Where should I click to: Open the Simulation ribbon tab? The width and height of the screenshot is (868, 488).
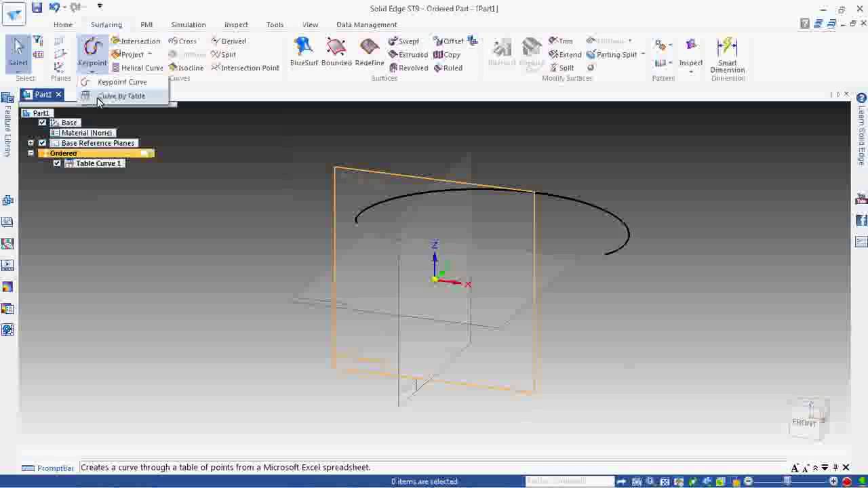click(189, 24)
